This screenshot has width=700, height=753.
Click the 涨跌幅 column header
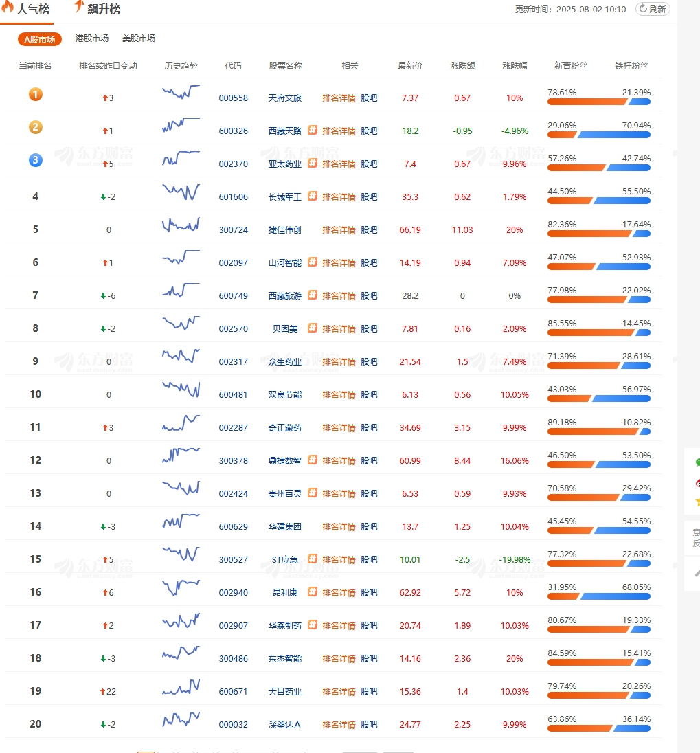coord(514,66)
